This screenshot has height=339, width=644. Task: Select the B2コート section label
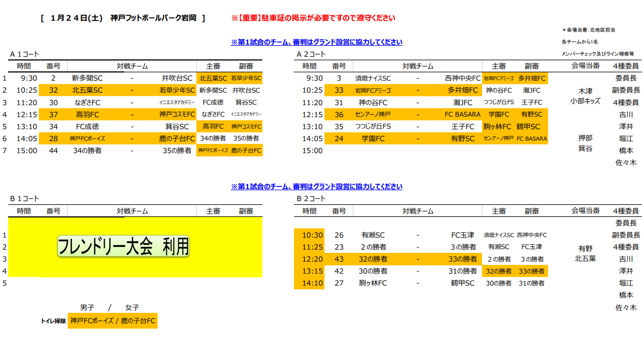(x=311, y=198)
